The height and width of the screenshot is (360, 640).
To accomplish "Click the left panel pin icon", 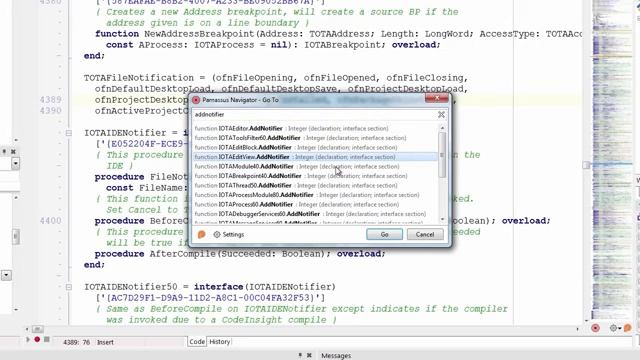I will 4,151.
